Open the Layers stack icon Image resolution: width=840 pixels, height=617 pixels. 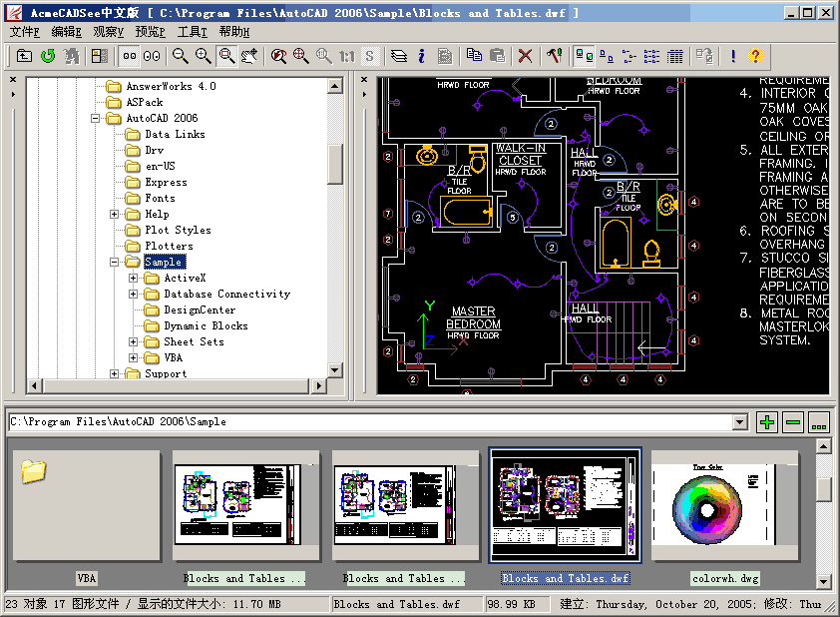pyautogui.click(x=399, y=56)
